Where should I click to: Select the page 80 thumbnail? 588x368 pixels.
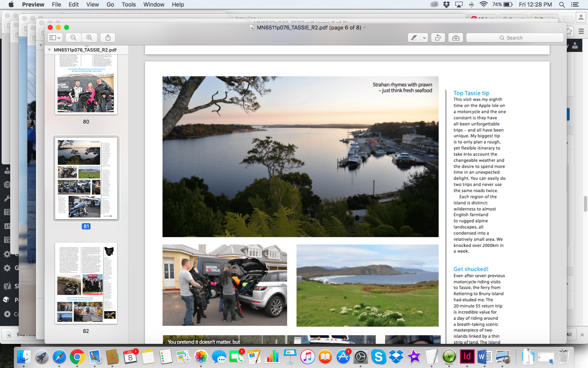coord(86,85)
